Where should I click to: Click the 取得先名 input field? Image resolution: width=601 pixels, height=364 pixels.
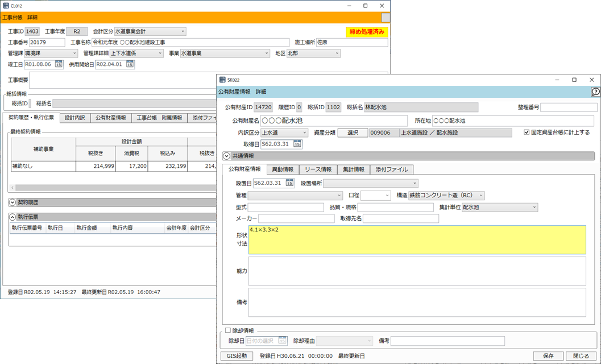click(400, 218)
